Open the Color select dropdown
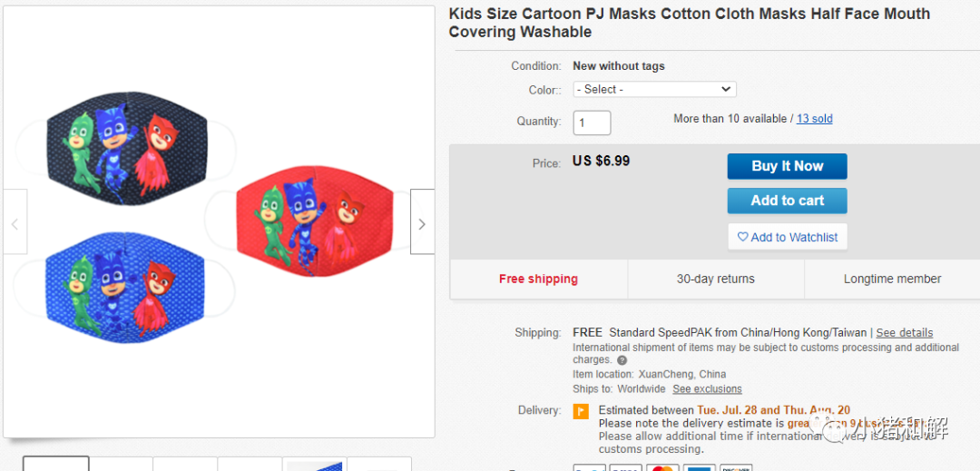 click(654, 89)
